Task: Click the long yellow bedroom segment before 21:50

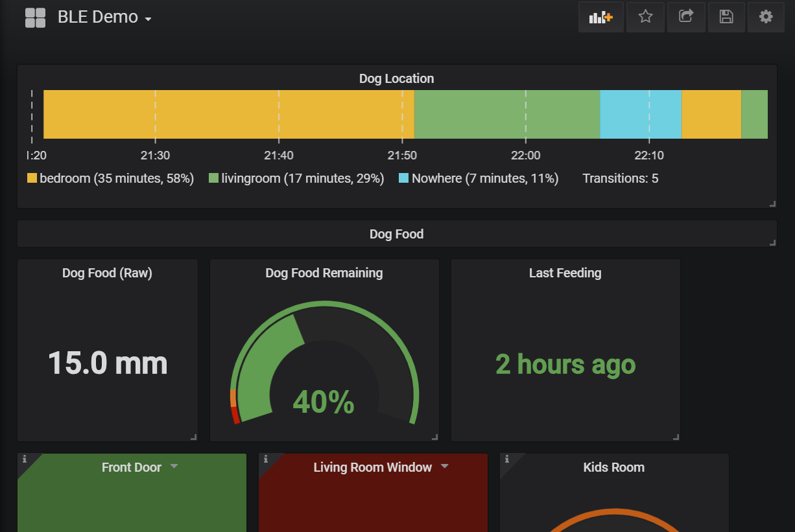Action: point(229,114)
